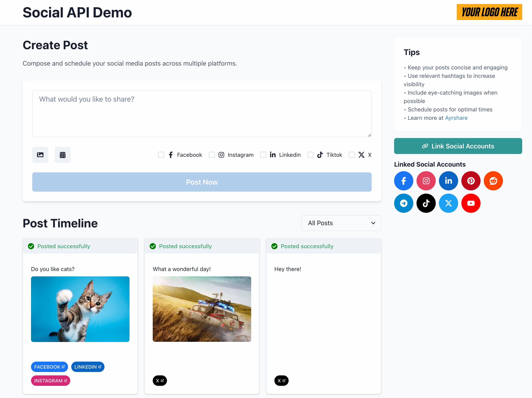The width and height of the screenshot is (532, 398).
Task: Click the TikTok linked account icon
Action: 426,203
